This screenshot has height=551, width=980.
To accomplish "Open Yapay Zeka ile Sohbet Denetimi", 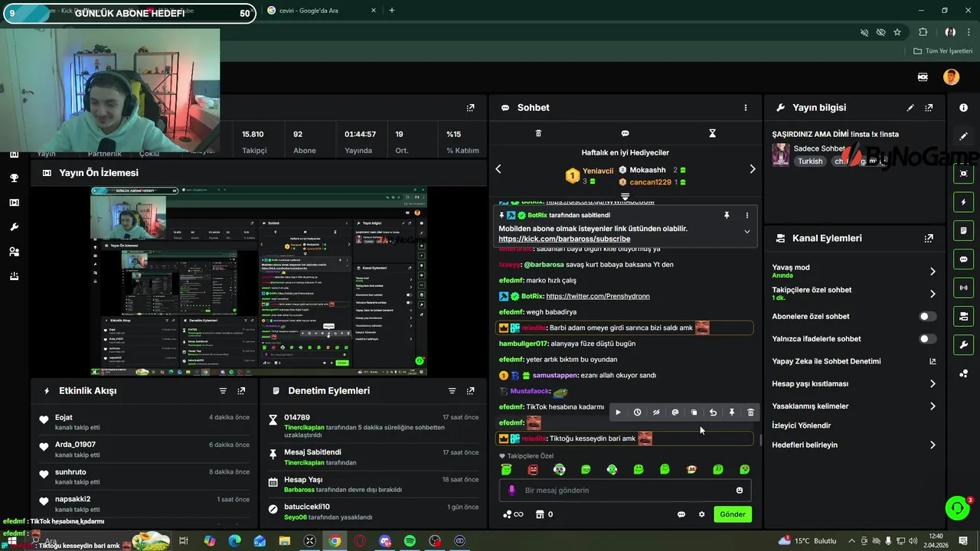I will point(853,361).
